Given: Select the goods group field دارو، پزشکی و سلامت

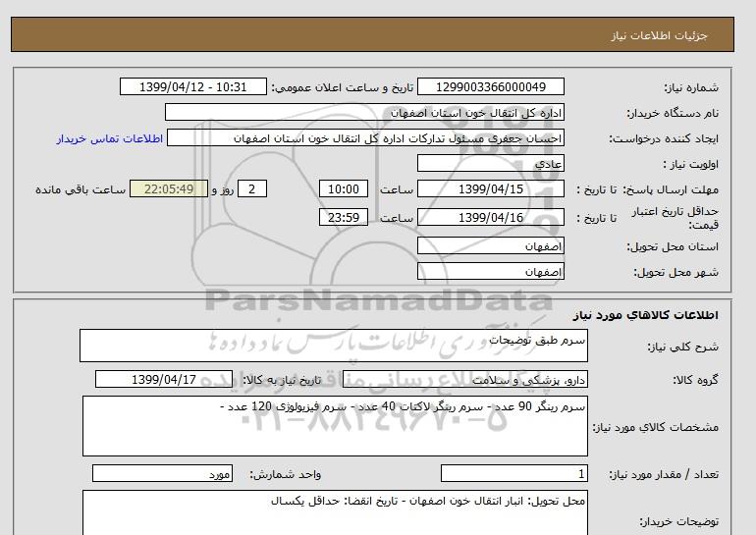Looking at the screenshot, I should (465, 379).
